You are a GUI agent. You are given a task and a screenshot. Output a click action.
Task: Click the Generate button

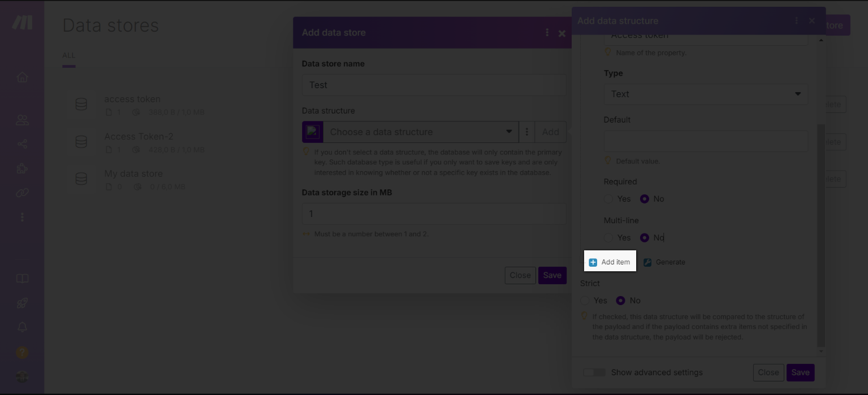[665, 262]
